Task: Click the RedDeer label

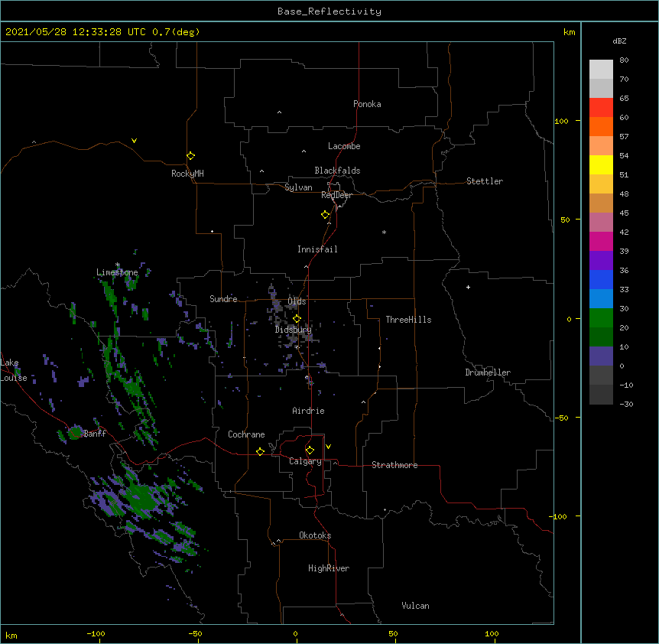Action: (336, 195)
